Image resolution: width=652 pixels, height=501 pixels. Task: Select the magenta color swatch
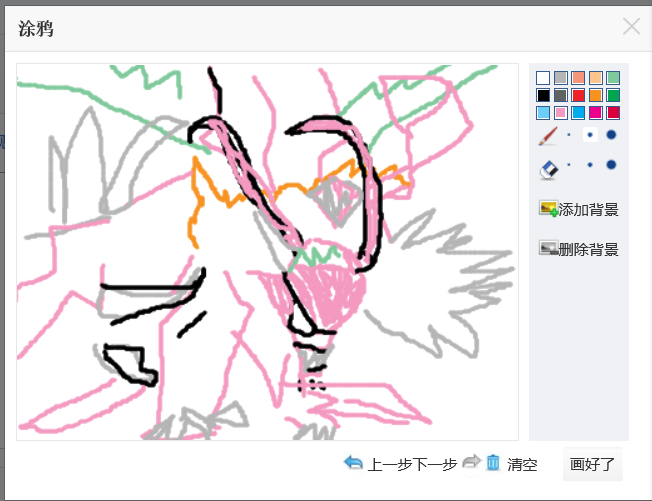point(595,113)
